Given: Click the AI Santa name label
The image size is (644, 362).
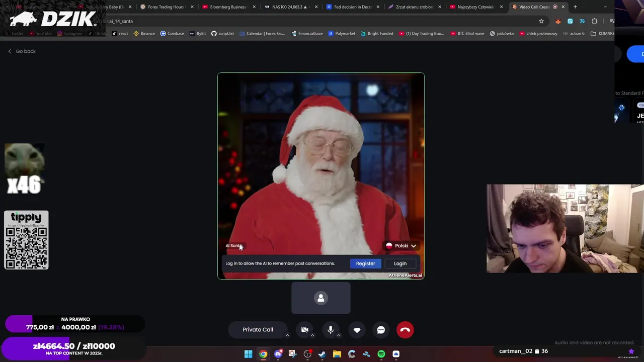Looking at the screenshot, I should 234,246.
